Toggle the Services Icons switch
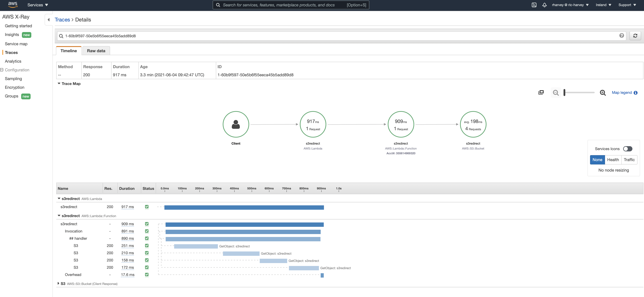 (627, 149)
